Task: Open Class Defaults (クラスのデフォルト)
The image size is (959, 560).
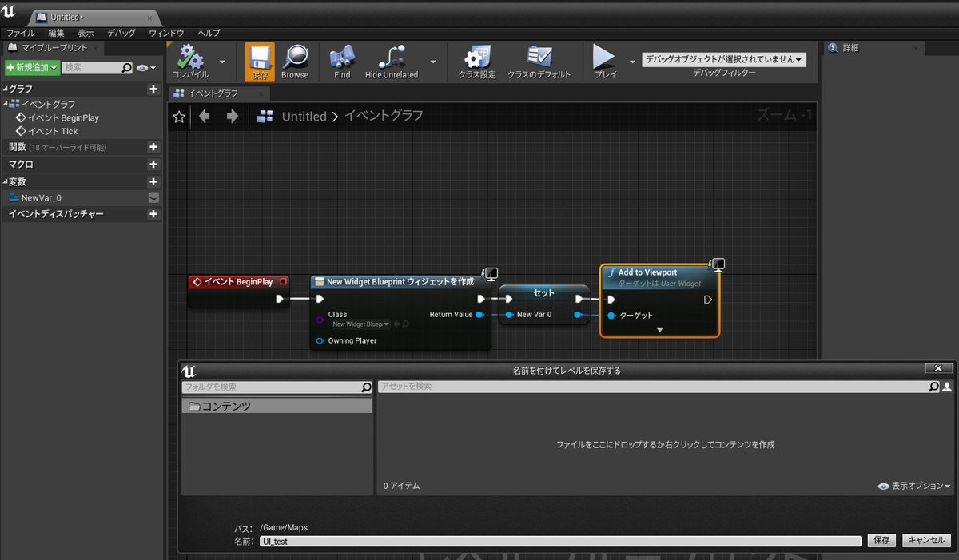Action: tap(539, 62)
